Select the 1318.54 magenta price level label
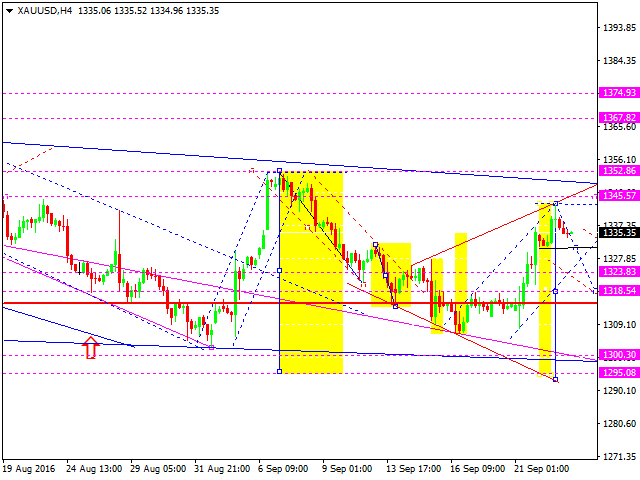Screen dimensions: 640x480 tap(619, 290)
